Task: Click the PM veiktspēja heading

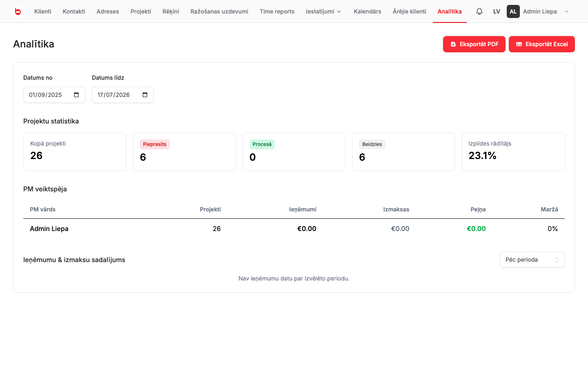Action: pos(45,189)
